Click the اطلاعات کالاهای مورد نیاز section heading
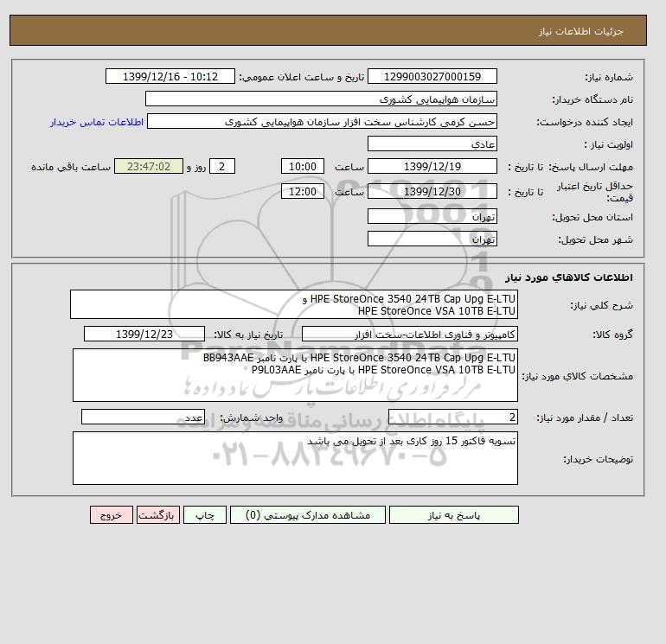Viewport: 666px width, 644px height. (569, 277)
